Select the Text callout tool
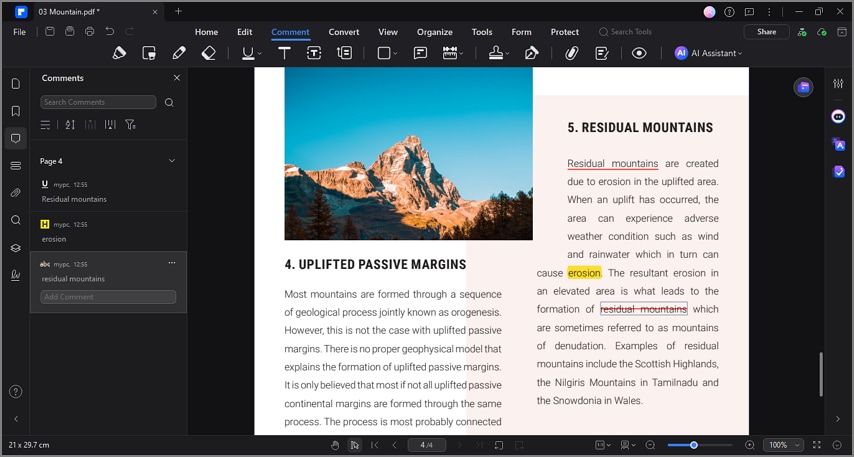This screenshot has height=457, width=854. [344, 53]
